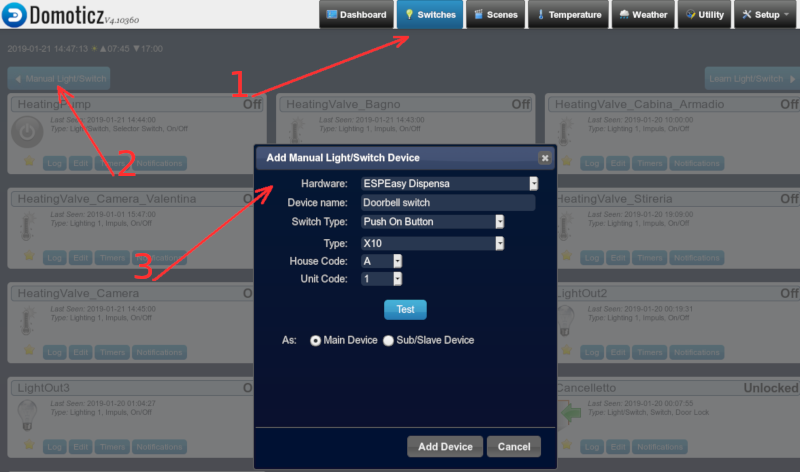Open Cancelletto Notifications
Screen dimensions: 800x472
(x=660, y=446)
